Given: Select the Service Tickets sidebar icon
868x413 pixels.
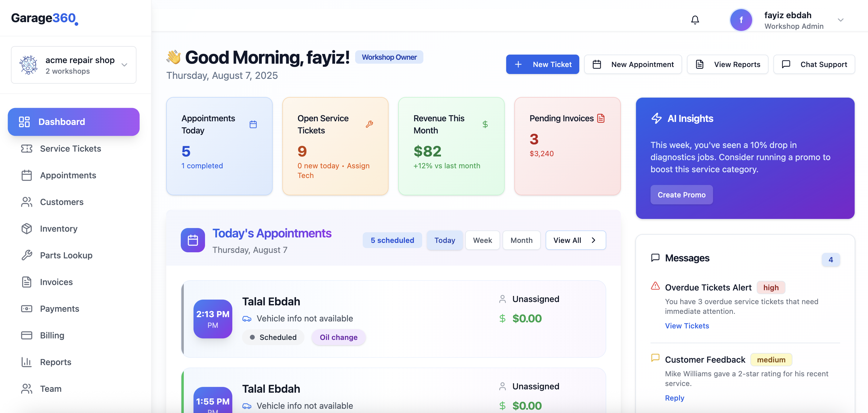Looking at the screenshot, I should click(27, 148).
